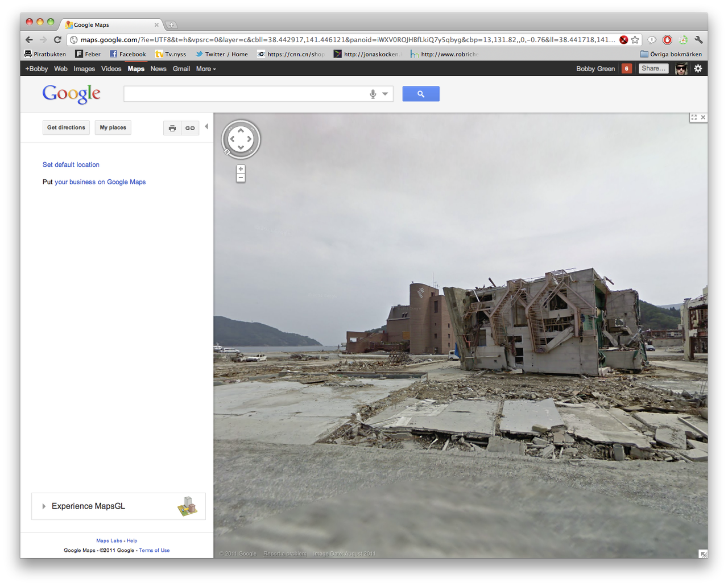
Task: Toggle Street View full screen mode
Action: tap(694, 117)
